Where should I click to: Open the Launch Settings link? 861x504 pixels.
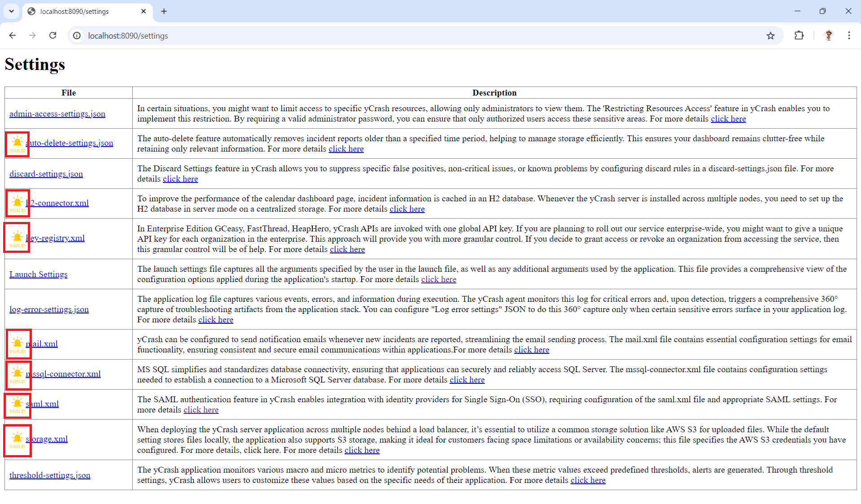click(39, 274)
